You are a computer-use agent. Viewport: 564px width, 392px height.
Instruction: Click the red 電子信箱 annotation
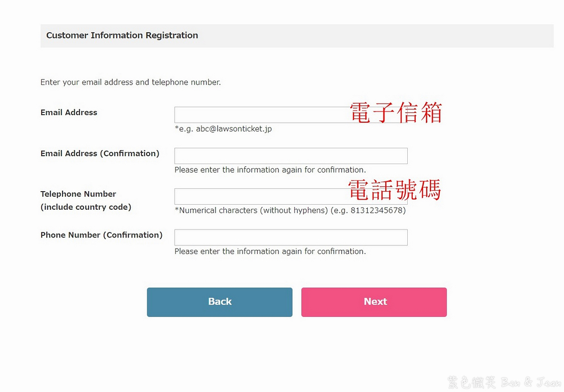(x=396, y=113)
